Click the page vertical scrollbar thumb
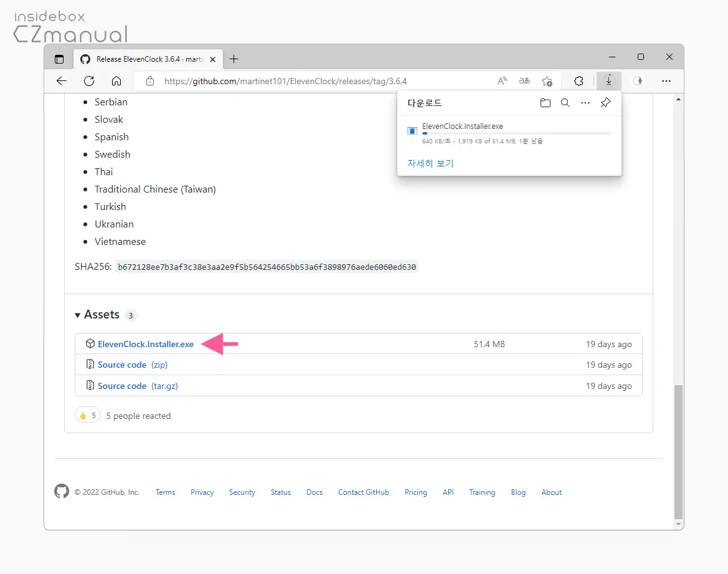Image resolution: width=728 pixels, height=574 pixels. click(x=678, y=452)
